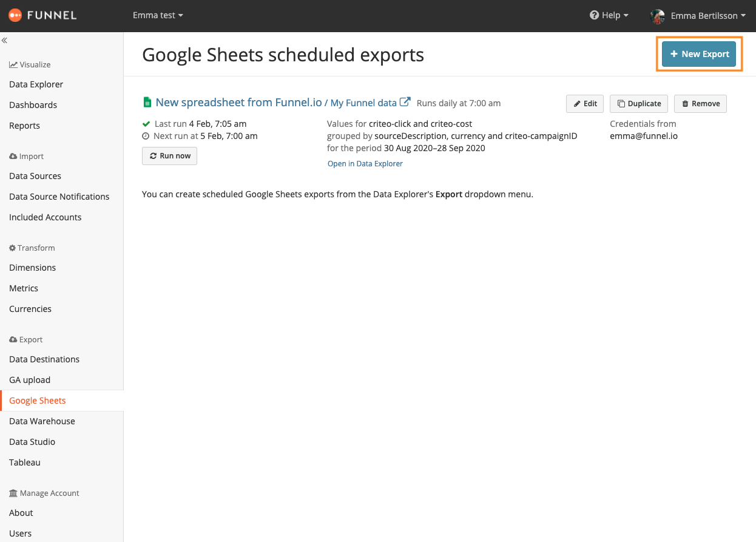This screenshot has width=756, height=542.
Task: Go to the About page
Action: tap(21, 513)
